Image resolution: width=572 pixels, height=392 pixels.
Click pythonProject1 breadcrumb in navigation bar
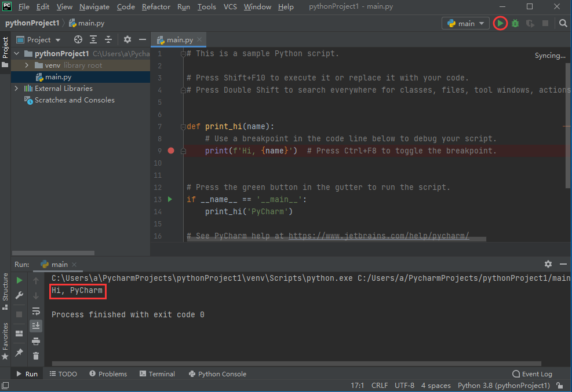click(32, 23)
